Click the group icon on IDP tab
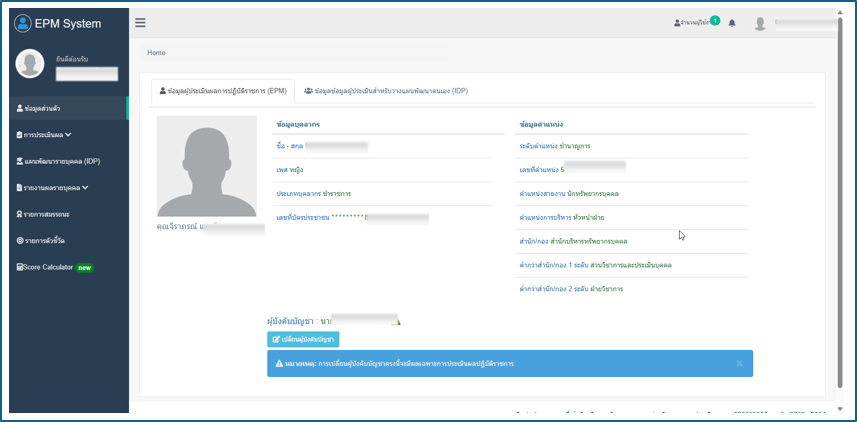Screen dimensions: 857x422 [308, 91]
